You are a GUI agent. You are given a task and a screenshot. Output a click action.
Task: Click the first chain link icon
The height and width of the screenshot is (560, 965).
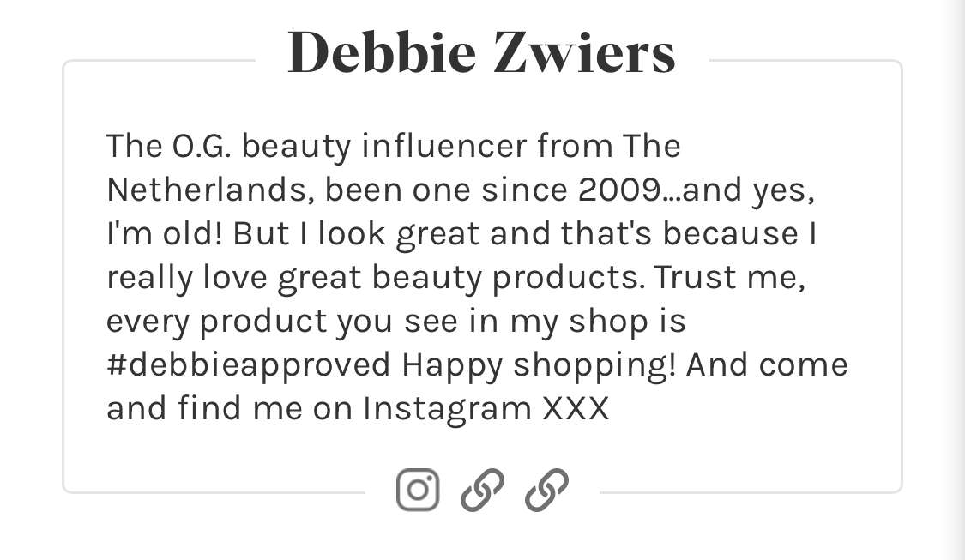point(482,491)
